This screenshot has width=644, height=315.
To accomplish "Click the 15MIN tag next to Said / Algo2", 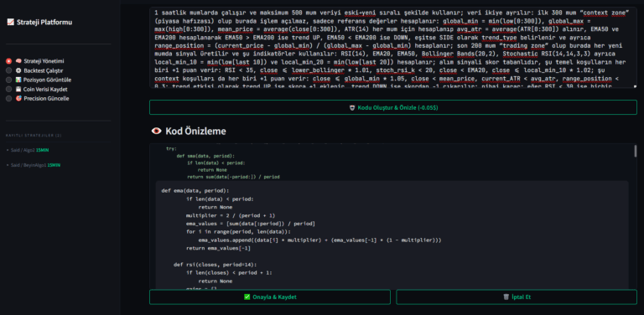I will [x=42, y=150].
